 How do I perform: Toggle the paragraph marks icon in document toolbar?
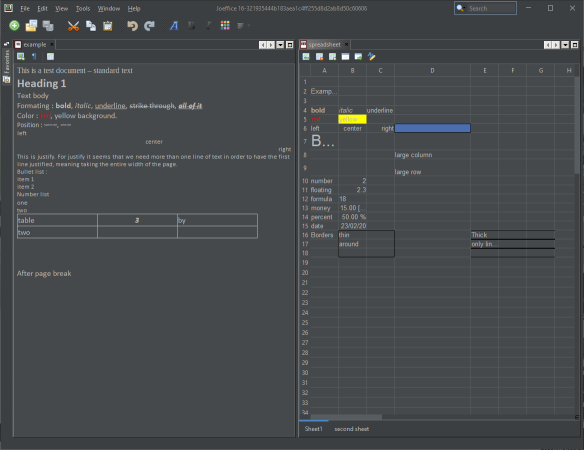34,57
